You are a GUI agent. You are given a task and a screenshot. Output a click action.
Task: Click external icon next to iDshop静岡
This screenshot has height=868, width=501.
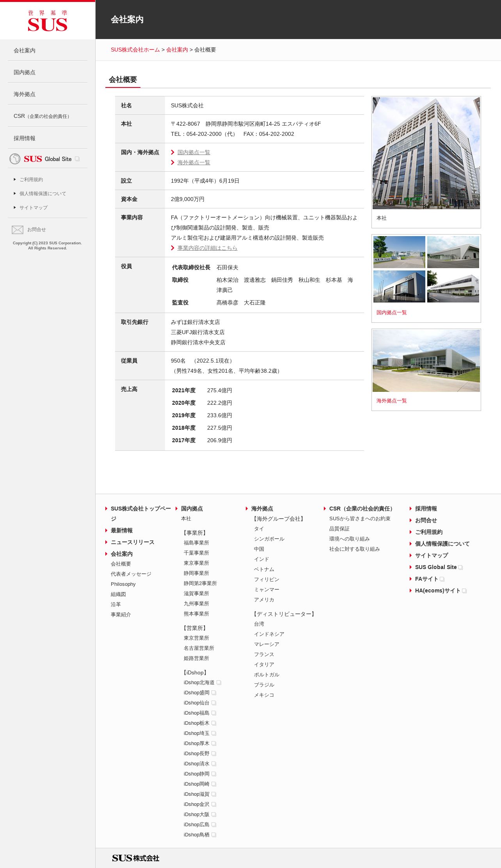[214, 774]
